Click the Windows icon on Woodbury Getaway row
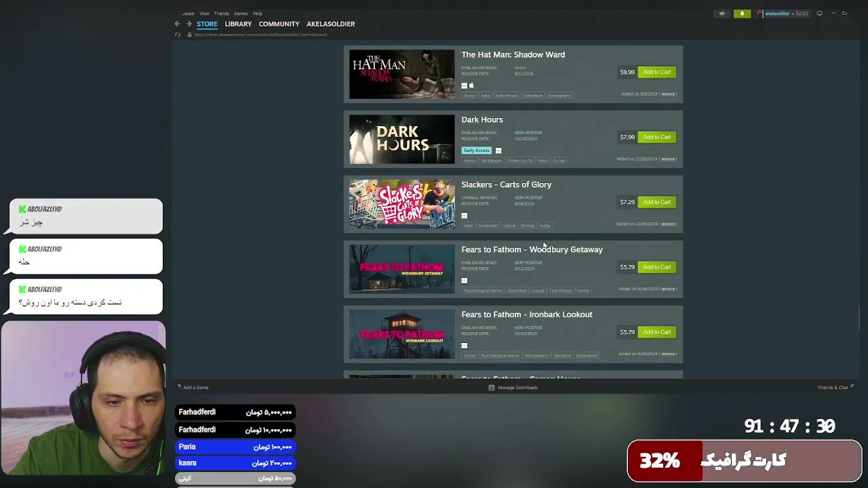Viewport: 868px width, 488px height. [x=465, y=281]
